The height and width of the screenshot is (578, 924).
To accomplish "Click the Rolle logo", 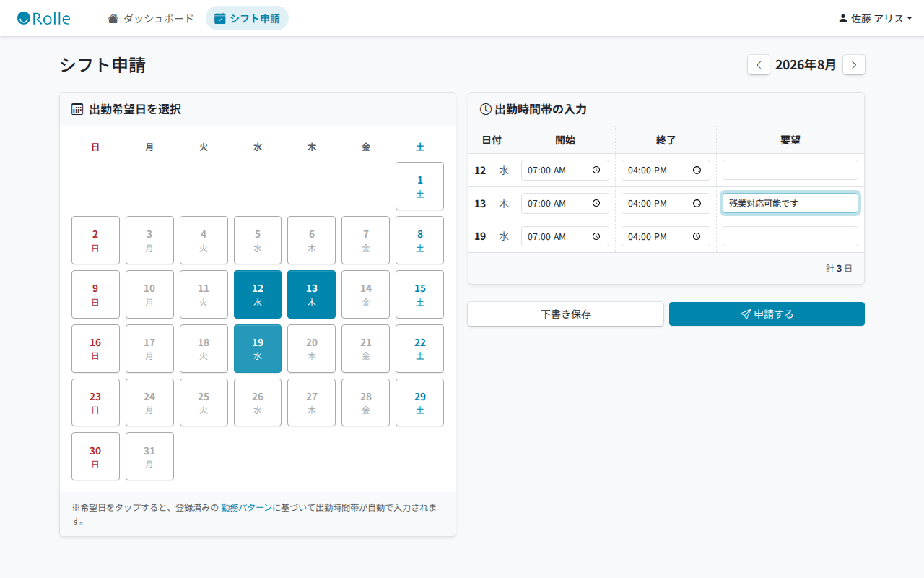I will click(44, 18).
